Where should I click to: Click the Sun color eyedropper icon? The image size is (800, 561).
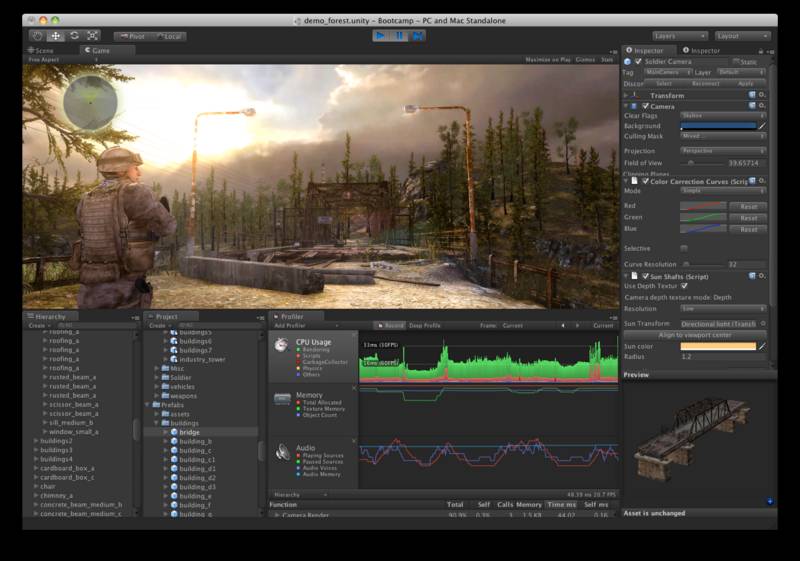point(762,346)
